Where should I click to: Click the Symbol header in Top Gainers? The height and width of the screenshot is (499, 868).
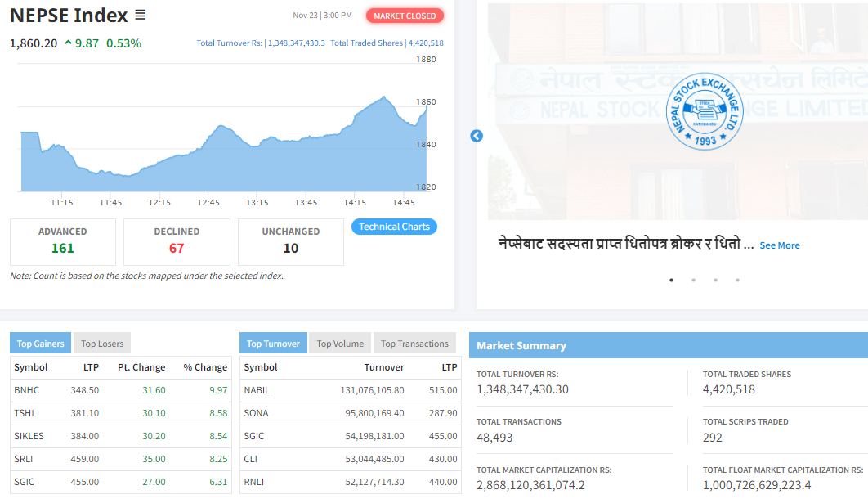coord(31,367)
